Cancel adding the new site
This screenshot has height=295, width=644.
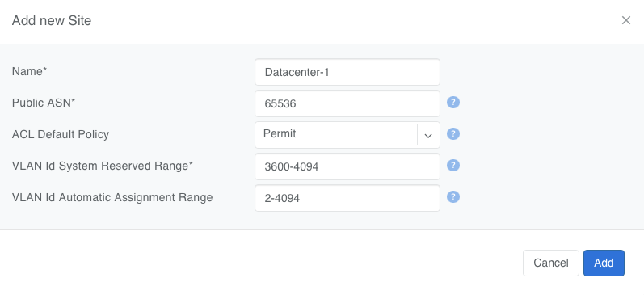click(x=551, y=263)
